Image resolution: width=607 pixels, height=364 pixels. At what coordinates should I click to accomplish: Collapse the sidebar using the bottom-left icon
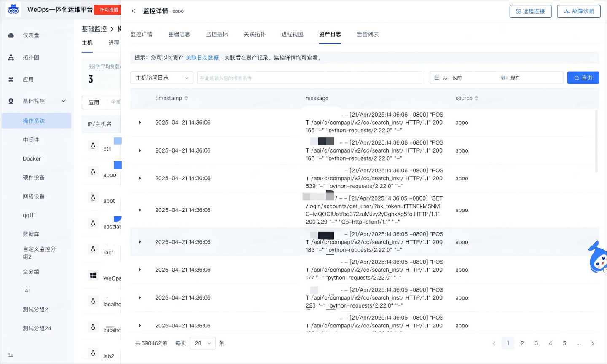point(11,355)
